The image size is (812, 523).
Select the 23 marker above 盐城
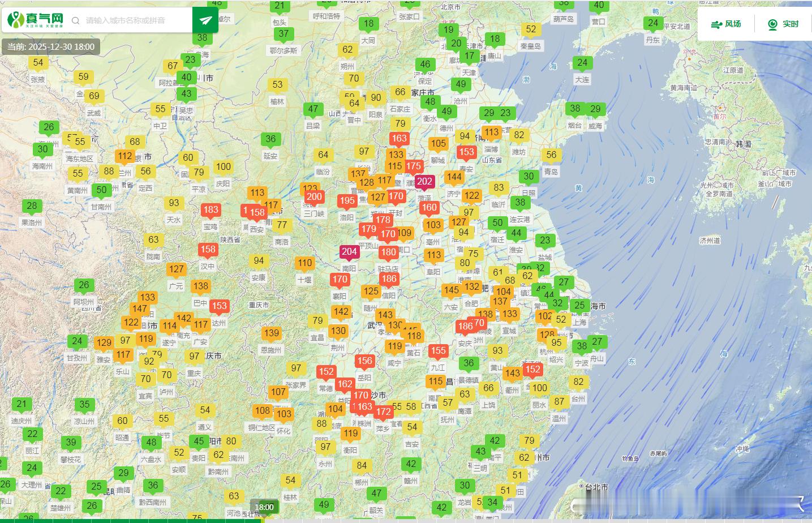point(545,241)
